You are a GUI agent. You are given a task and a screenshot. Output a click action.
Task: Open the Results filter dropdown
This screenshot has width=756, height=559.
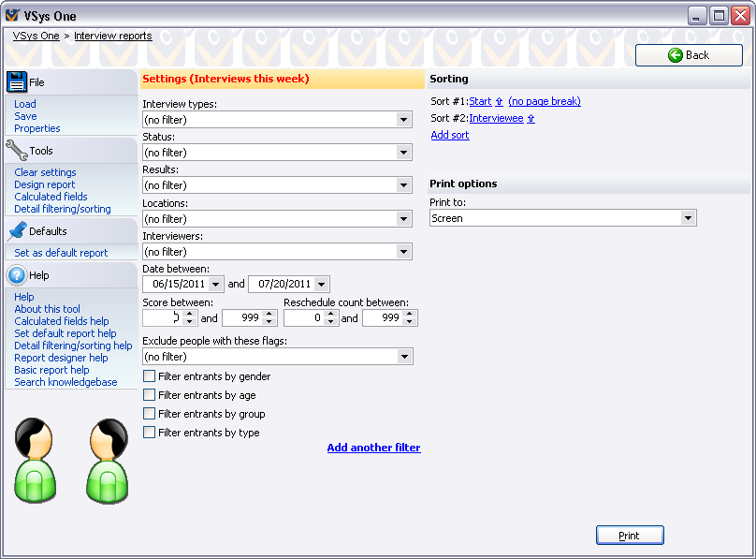point(403,185)
